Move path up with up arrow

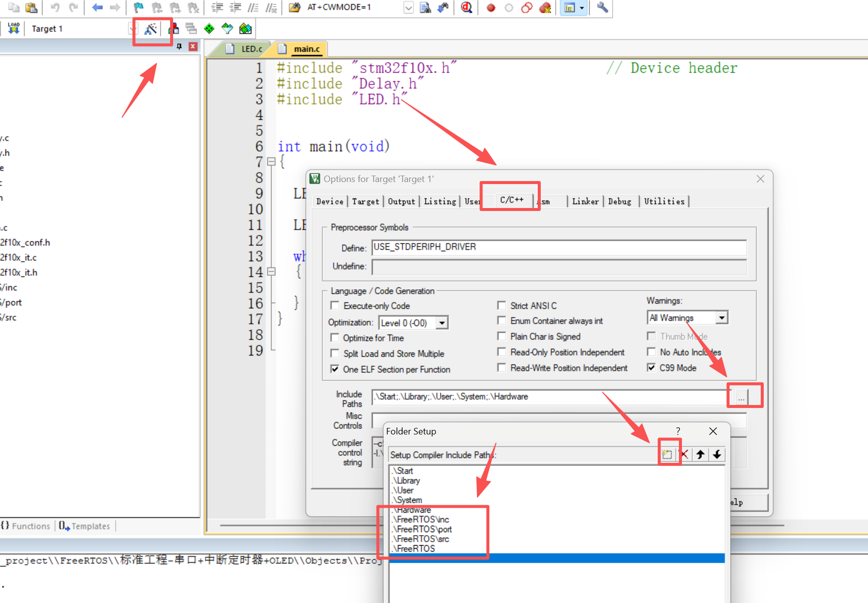coord(700,454)
